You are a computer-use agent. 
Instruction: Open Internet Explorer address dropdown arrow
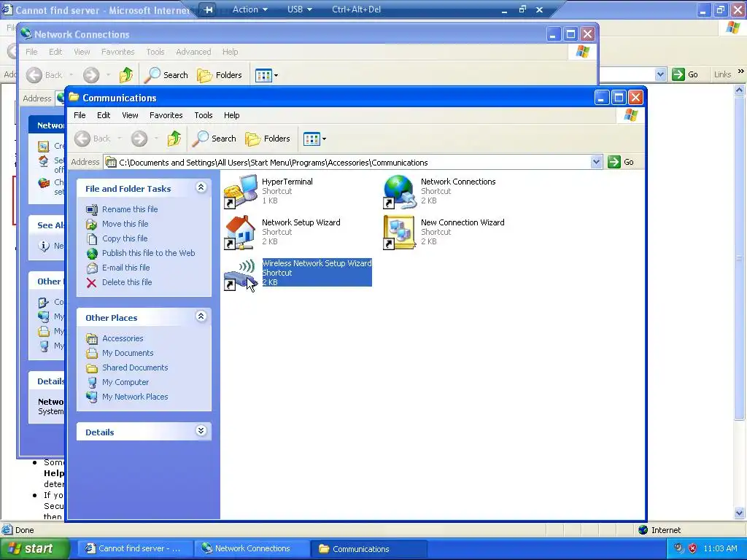pyautogui.click(x=660, y=74)
